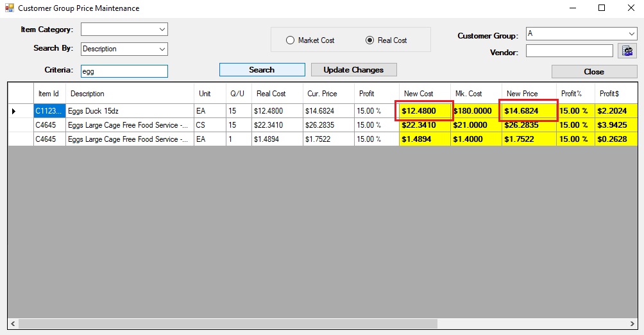This screenshot has height=335, width=644.
Task: Open the vendor lookup icon button
Action: [627, 51]
